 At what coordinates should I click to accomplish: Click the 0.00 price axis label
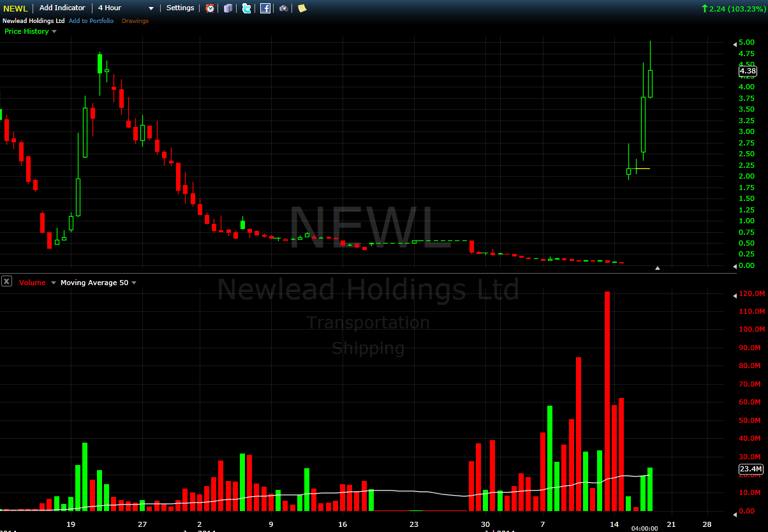[x=747, y=265]
